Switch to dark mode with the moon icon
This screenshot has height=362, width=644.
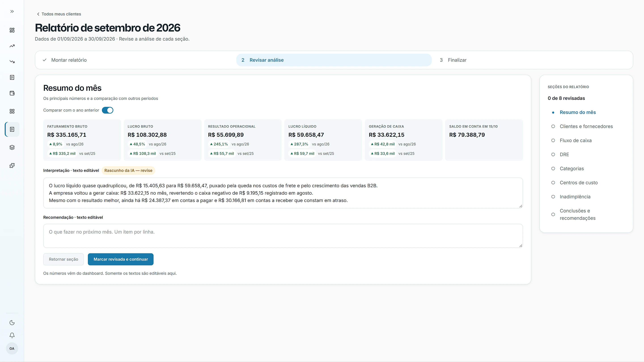pos(12,323)
